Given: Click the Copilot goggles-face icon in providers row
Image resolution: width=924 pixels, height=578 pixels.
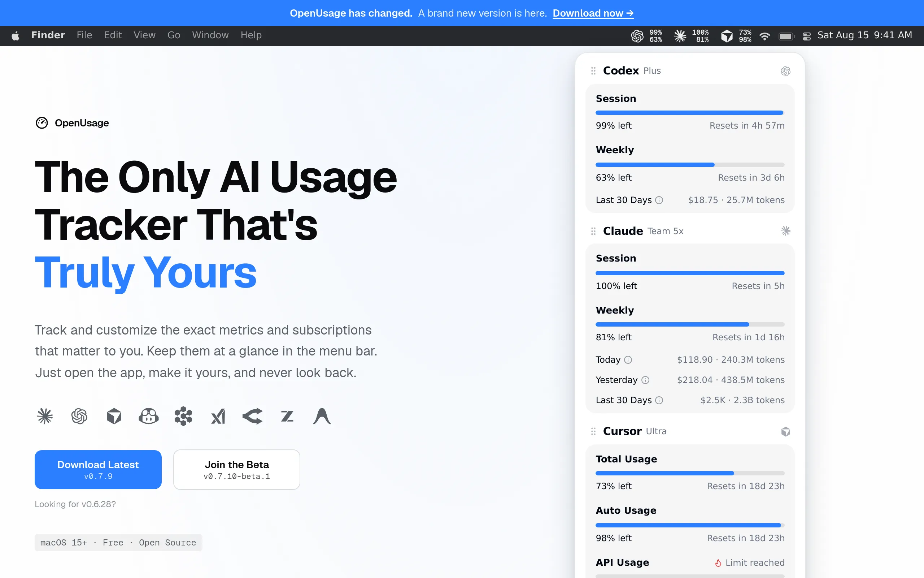Looking at the screenshot, I should pyautogui.click(x=149, y=416).
